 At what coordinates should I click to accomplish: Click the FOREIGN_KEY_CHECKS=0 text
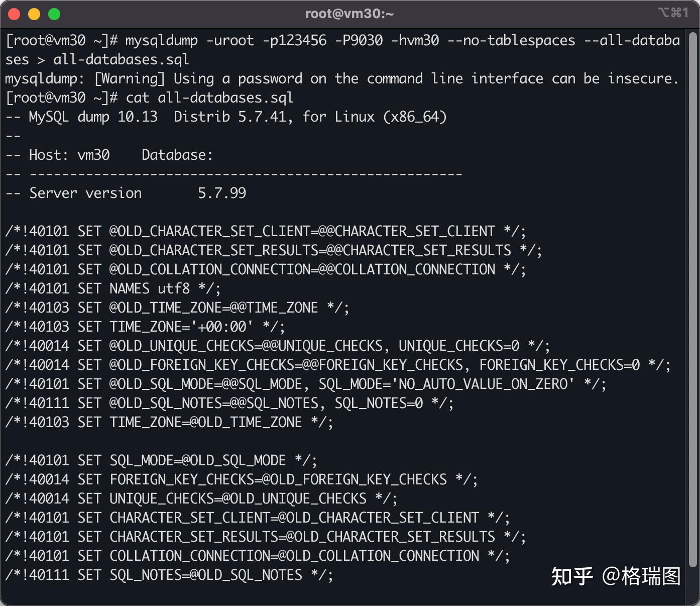[x=559, y=365]
